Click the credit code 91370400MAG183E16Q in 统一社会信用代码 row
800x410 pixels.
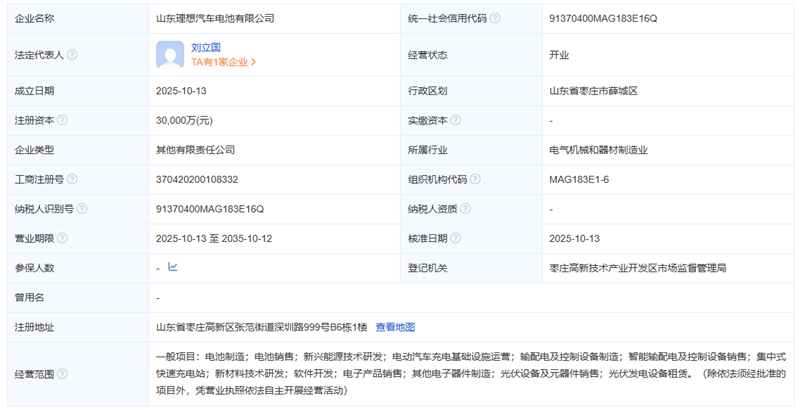point(603,18)
